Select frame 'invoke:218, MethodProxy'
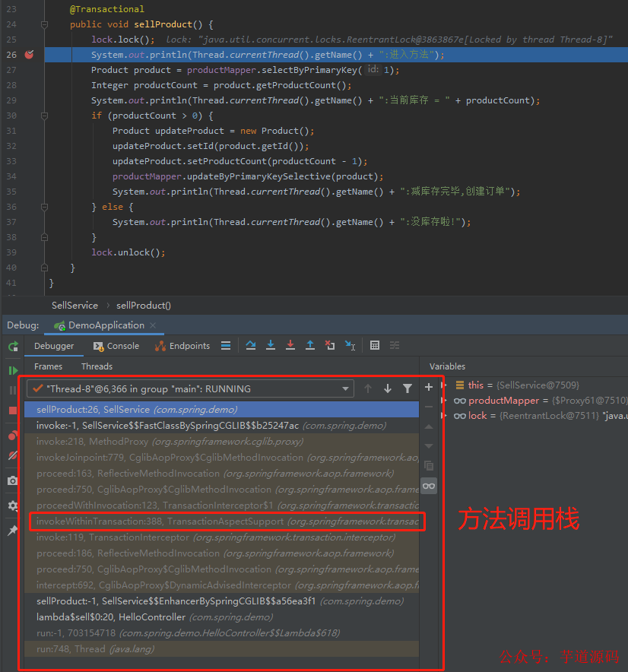Screen dimensions: 628x672 (221, 442)
